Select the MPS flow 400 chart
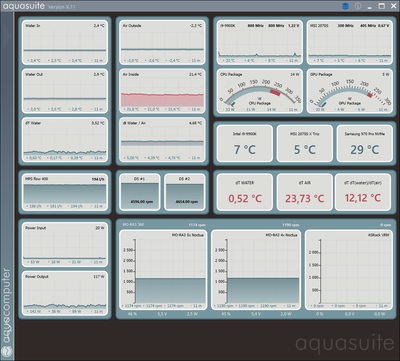400x361 pixels. 65,192
